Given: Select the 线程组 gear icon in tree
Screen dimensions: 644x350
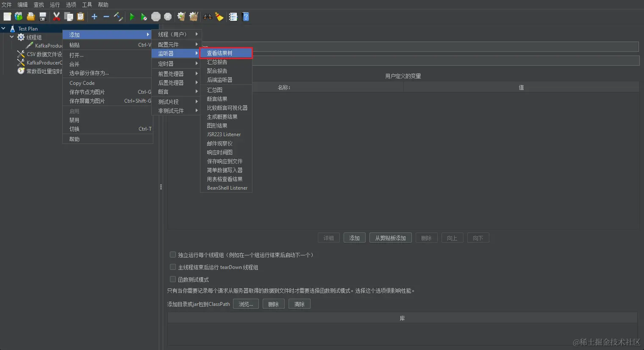Looking at the screenshot, I should click(21, 37).
